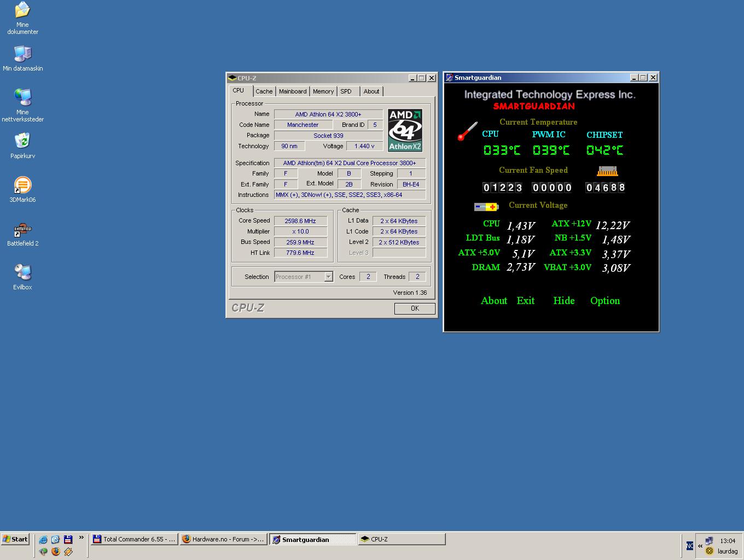Image resolution: width=744 pixels, height=560 pixels.
Task: Click the network connection tray icon
Action: point(709,541)
